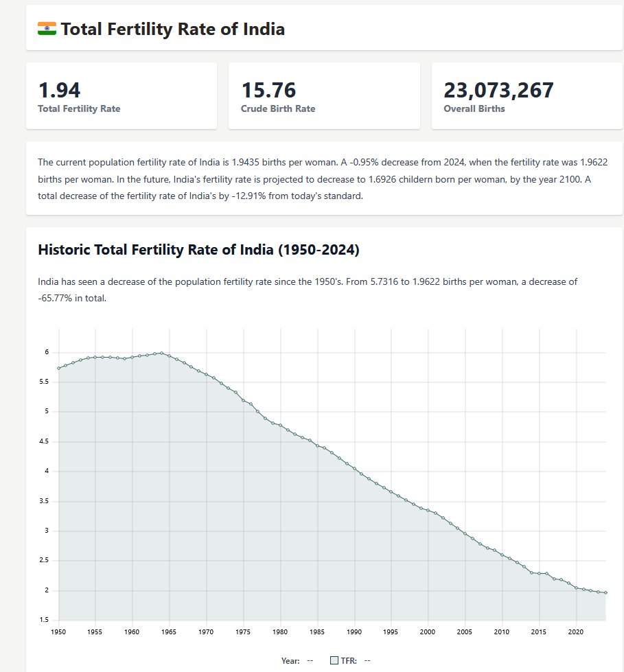
Task: Click the first data point at 1950
Action: 59,368
